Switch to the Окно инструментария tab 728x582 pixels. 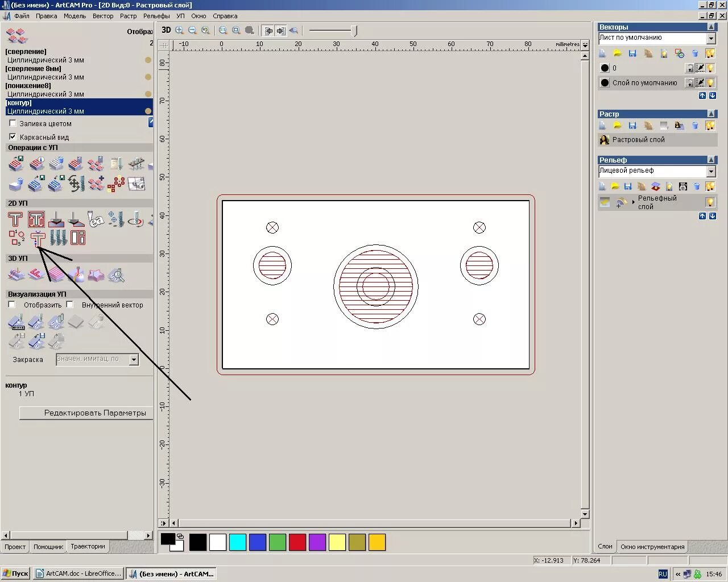652,547
